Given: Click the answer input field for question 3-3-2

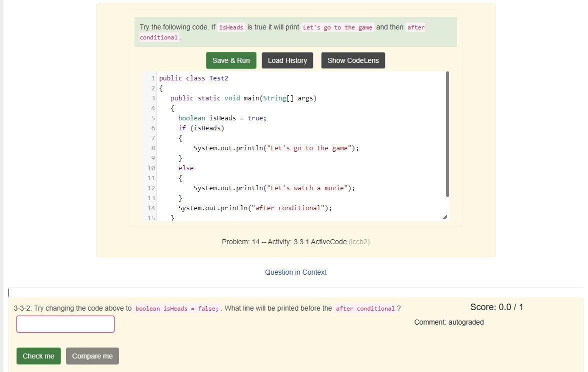Looking at the screenshot, I should click(x=65, y=324).
